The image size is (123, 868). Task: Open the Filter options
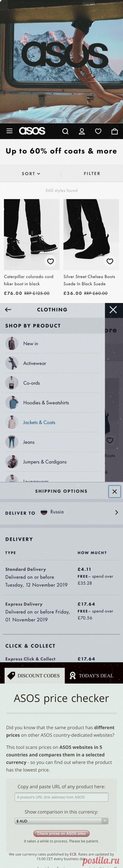[92, 173]
